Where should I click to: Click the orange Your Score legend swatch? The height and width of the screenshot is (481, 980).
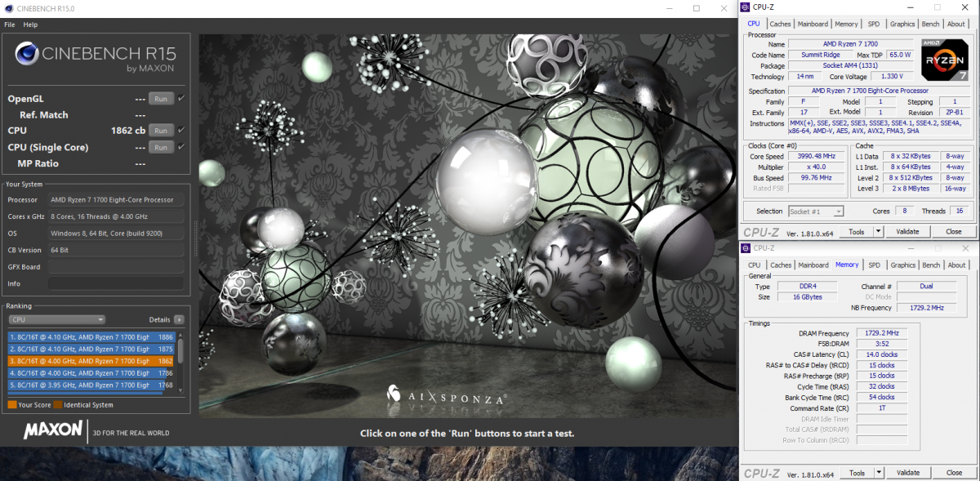pos(12,405)
